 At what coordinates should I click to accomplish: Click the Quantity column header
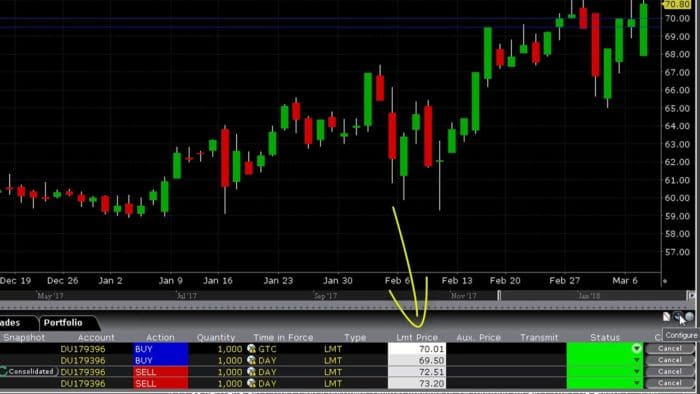click(x=216, y=337)
